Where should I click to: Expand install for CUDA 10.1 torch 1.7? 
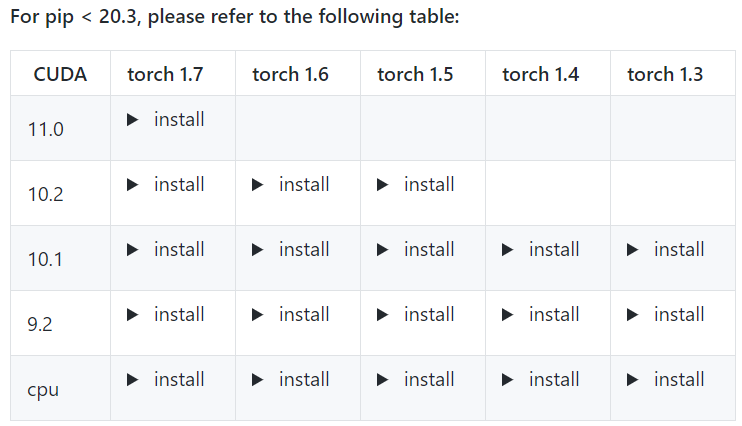167,250
